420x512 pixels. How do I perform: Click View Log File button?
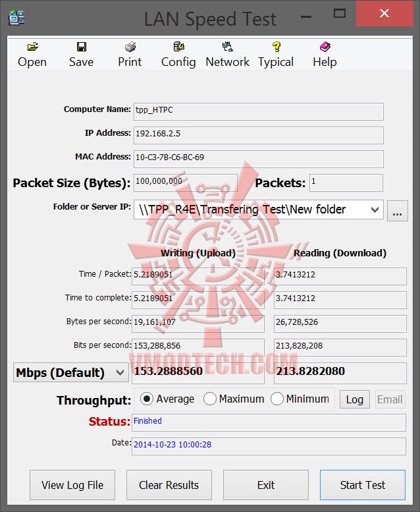point(72,485)
